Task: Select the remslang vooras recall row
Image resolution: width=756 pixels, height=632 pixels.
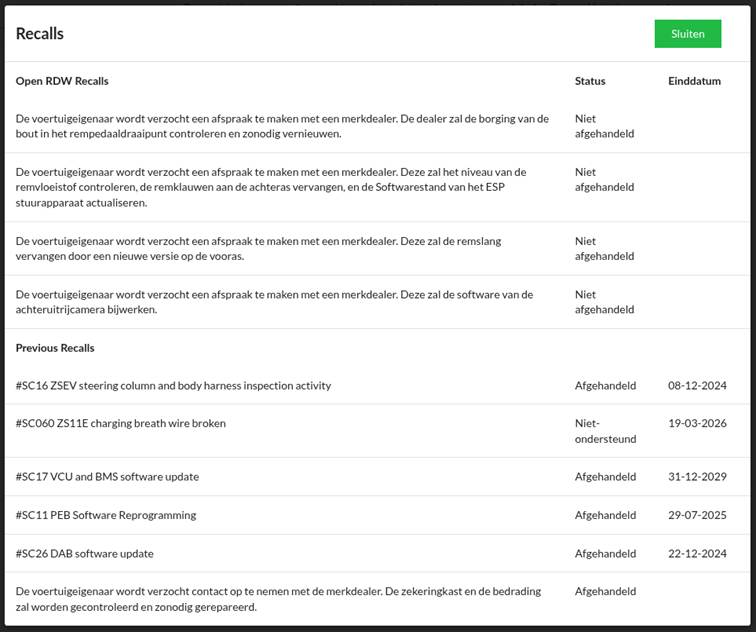Action: tap(378, 249)
